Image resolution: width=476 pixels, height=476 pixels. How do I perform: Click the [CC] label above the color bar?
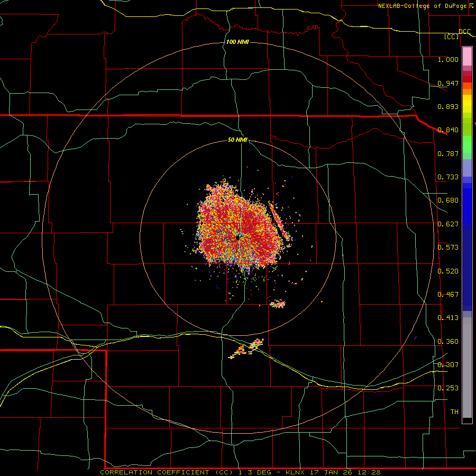pos(452,36)
